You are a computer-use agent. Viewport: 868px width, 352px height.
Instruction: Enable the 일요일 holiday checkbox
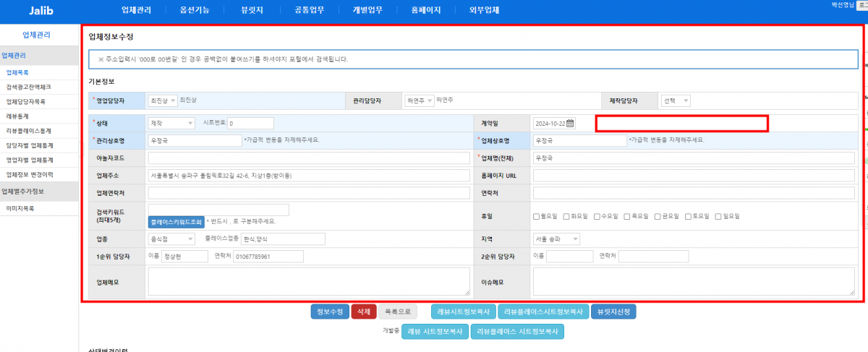tap(717, 216)
